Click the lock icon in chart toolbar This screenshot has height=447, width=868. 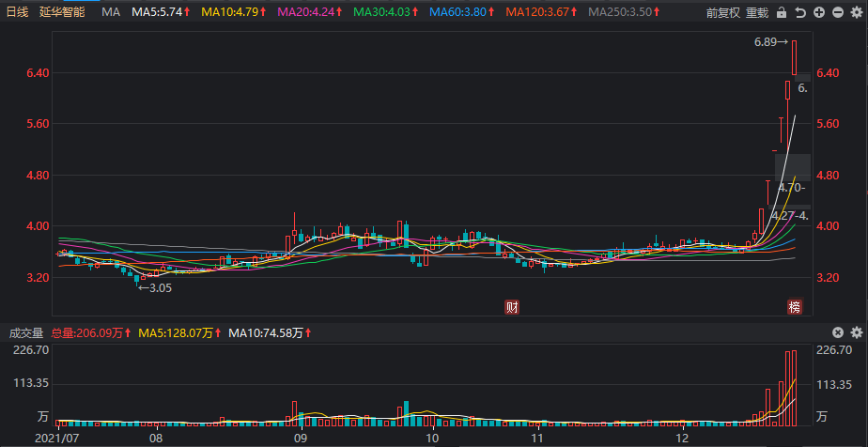tap(781, 13)
